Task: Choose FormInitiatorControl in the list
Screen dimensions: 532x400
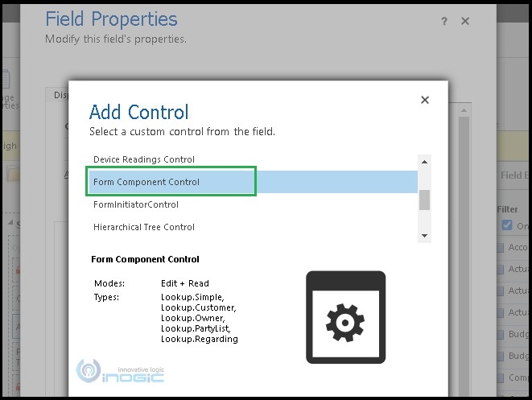Action: pyautogui.click(x=136, y=204)
